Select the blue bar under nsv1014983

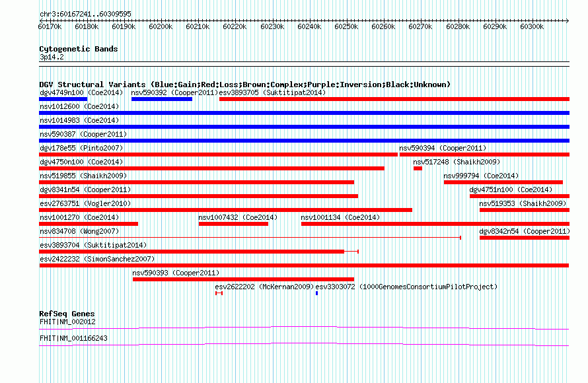pos(304,127)
